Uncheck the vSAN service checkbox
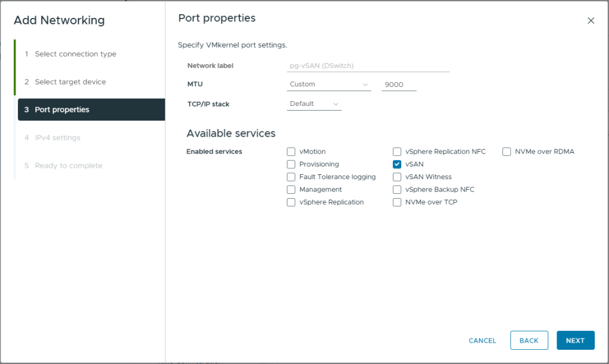Screen dimensions: 609x364 pos(397,164)
